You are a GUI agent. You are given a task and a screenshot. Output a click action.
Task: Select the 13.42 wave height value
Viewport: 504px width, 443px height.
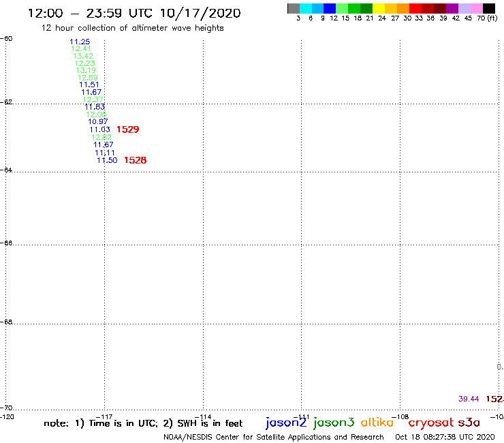pyautogui.click(x=83, y=56)
